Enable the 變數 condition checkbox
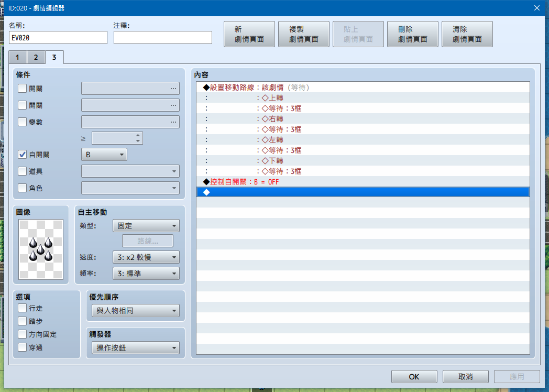Viewport: 549px width, 392px height. [22, 122]
